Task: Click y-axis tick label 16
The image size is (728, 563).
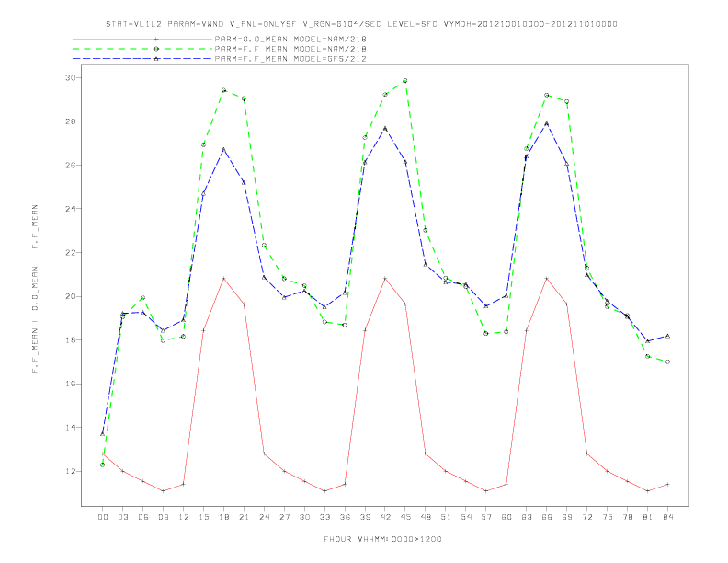Action: 70,385
